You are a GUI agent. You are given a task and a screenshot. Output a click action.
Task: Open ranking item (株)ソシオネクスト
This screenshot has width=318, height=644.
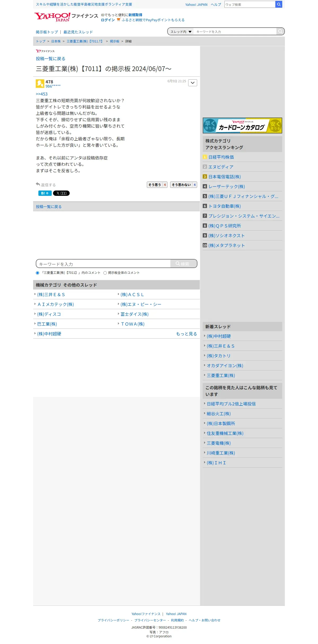227,236
